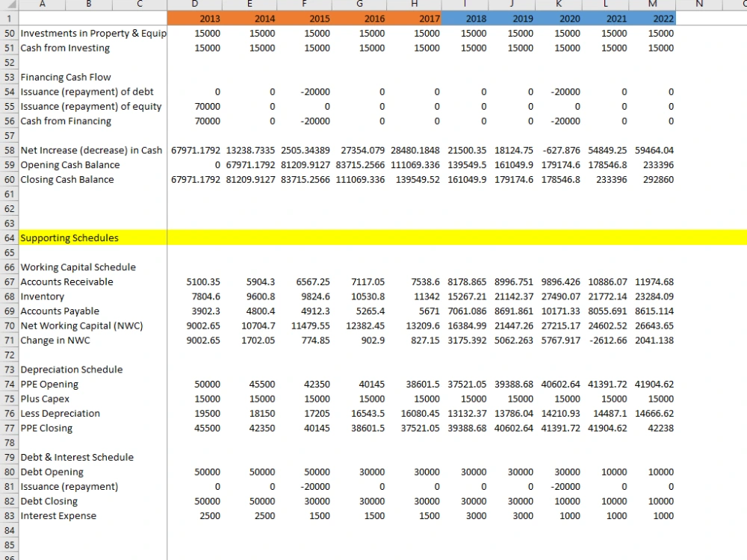The image size is (747, 560).
Task: Select Net Increase in Cash value -627.876
Action: coord(561,150)
